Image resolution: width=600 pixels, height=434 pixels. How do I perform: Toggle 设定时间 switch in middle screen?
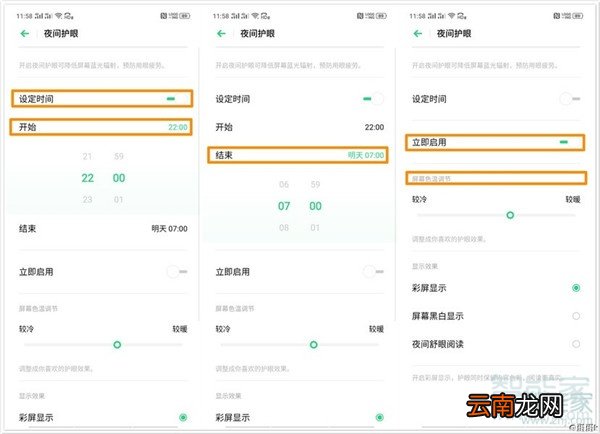373,99
